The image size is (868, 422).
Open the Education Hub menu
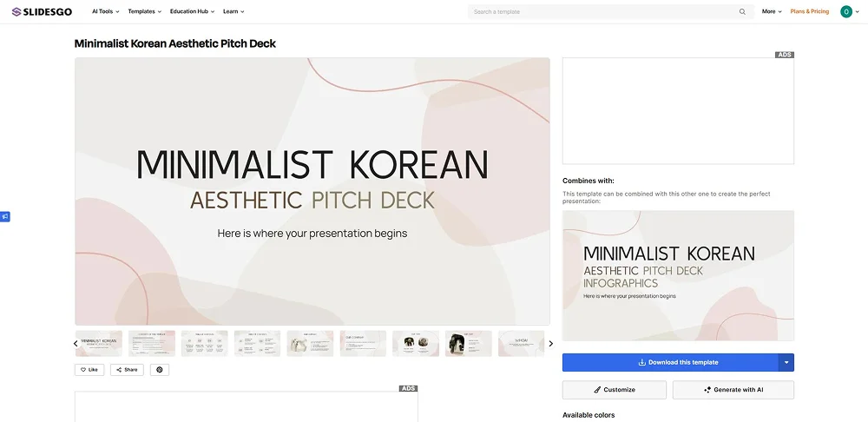[x=192, y=11]
